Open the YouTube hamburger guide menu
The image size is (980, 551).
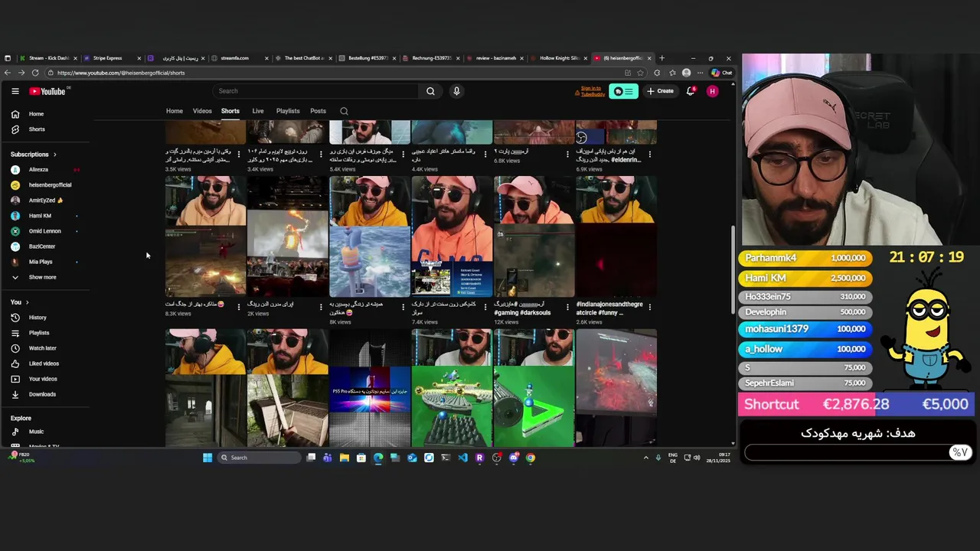[15, 91]
